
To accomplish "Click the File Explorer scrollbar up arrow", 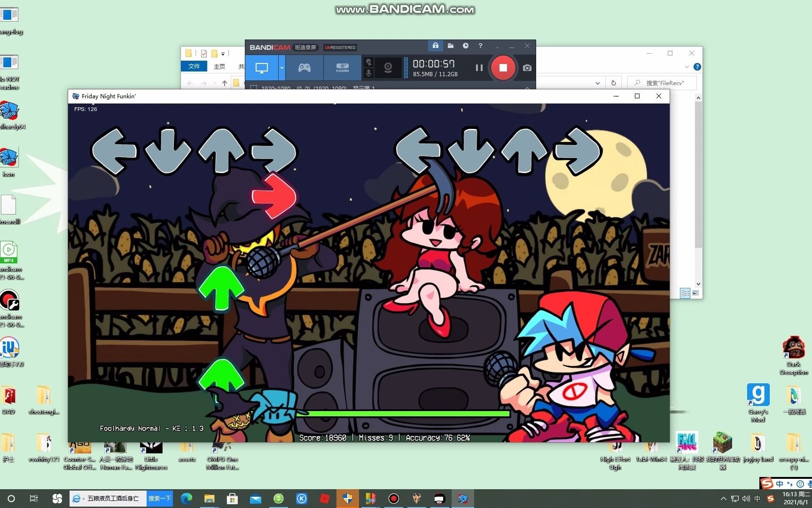I will [x=698, y=97].
